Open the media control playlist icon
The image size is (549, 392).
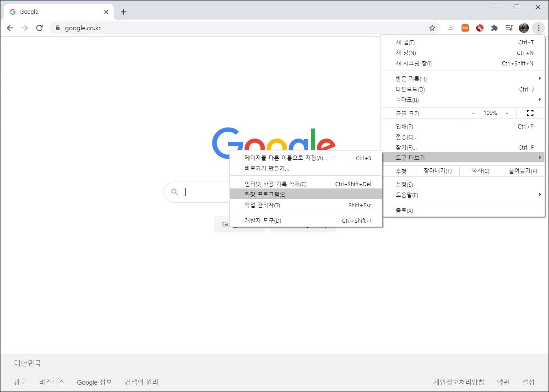tap(509, 28)
